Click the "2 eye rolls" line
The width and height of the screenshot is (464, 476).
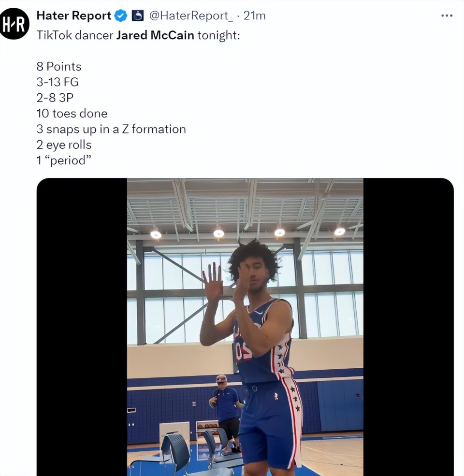coord(64,144)
